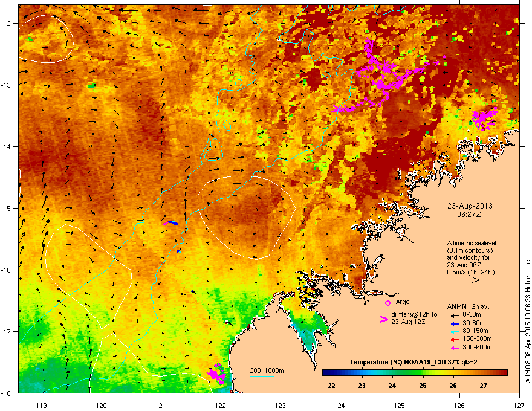The image size is (532, 411).
Task: Click the 'Altimetric sealevel' text
Action: (472, 243)
